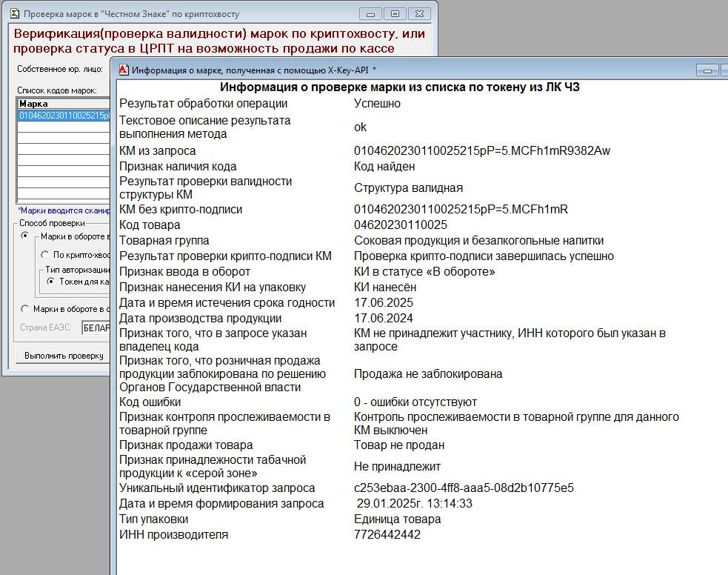Select the unselected 'Марки в обороте' radio above Страна ЕАЭС

click(x=25, y=309)
